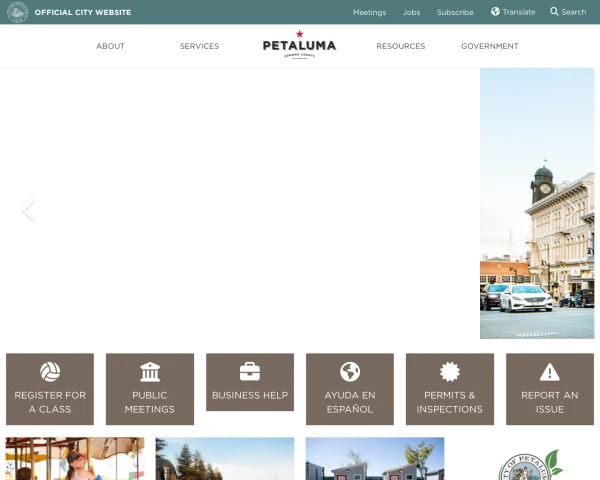Click the warning triangle icon for reporting
Screen dimensions: 600x480
pyautogui.click(x=550, y=372)
